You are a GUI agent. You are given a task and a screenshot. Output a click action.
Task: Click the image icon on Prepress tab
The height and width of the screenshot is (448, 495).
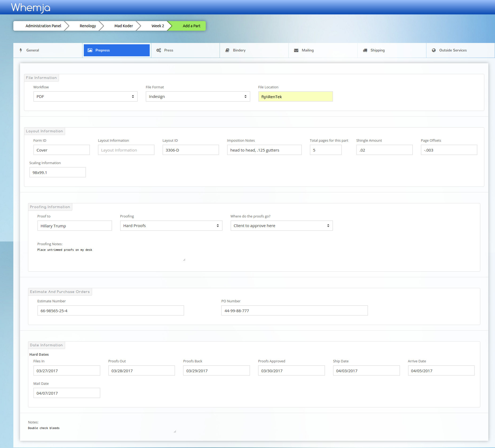click(90, 50)
